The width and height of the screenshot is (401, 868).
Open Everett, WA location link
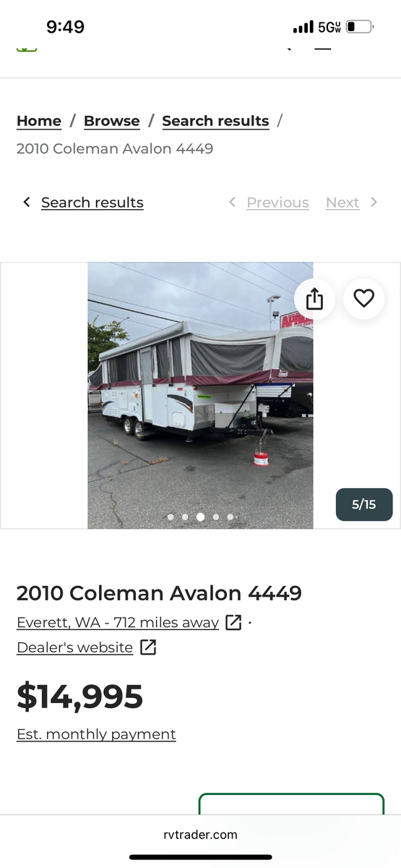coord(118,622)
